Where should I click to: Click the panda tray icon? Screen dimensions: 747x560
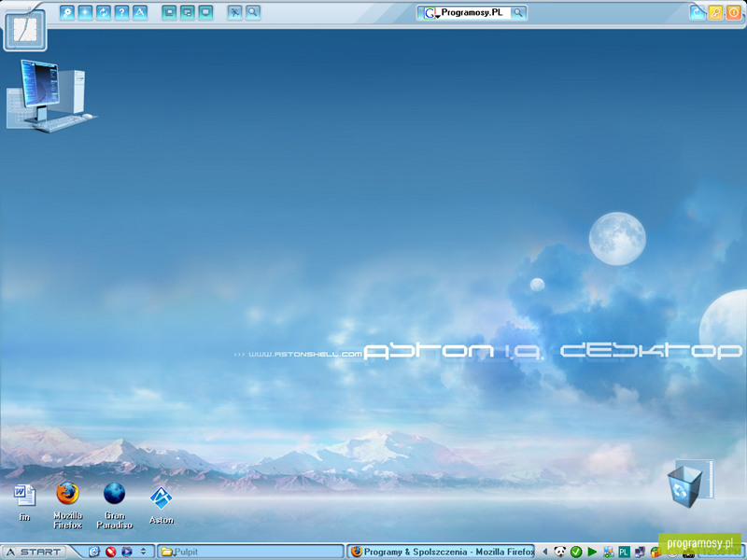pyautogui.click(x=560, y=552)
